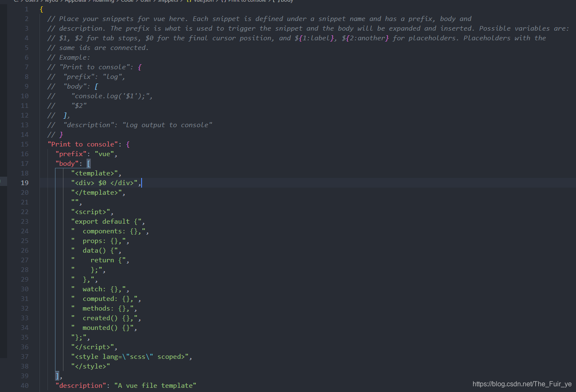Viewport: 576px width, 392px height.
Task: Click the "return {" line text
Action: click(106, 260)
